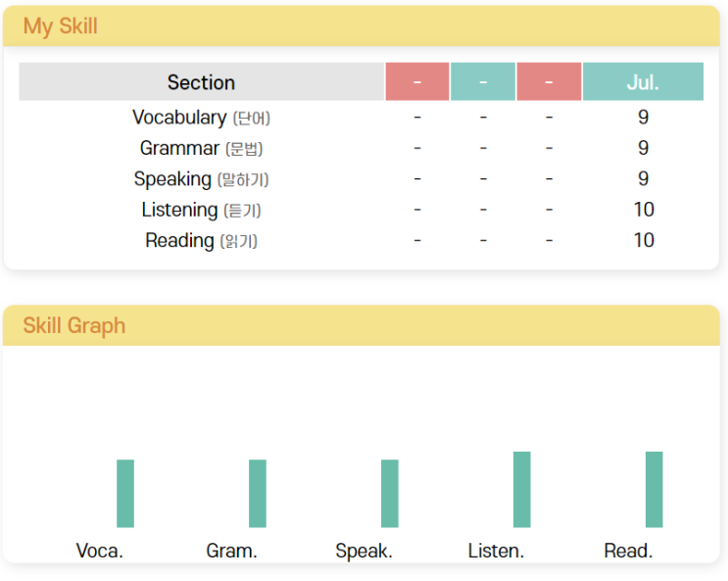This screenshot has width=728, height=581.
Task: Click the teal dash column header
Action: pos(483,82)
